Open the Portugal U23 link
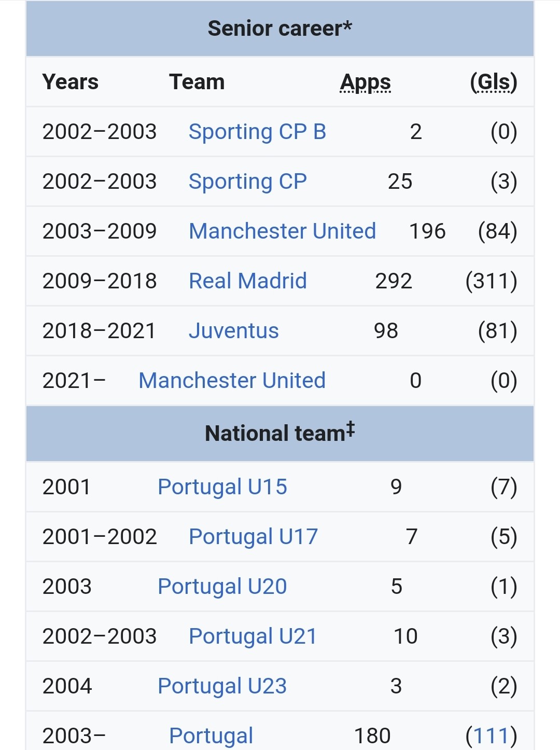The image size is (560, 750). click(x=222, y=686)
